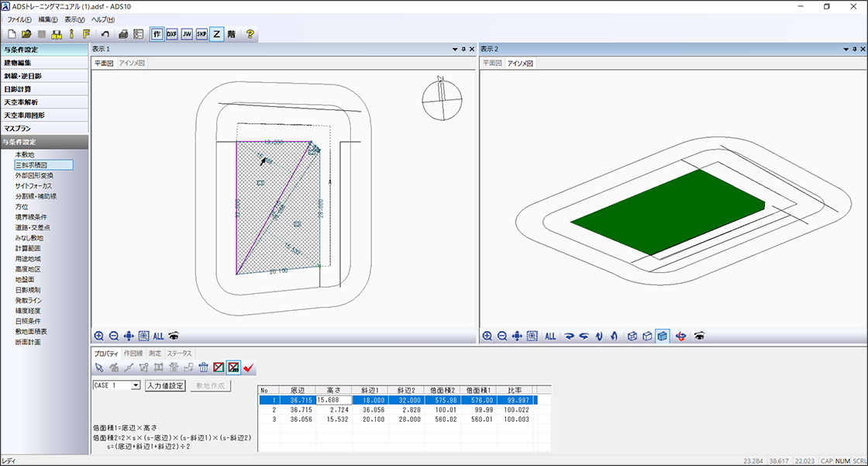Select 用途地域 in the sidebar list
Screen dimensions: 868x466
click(28, 259)
